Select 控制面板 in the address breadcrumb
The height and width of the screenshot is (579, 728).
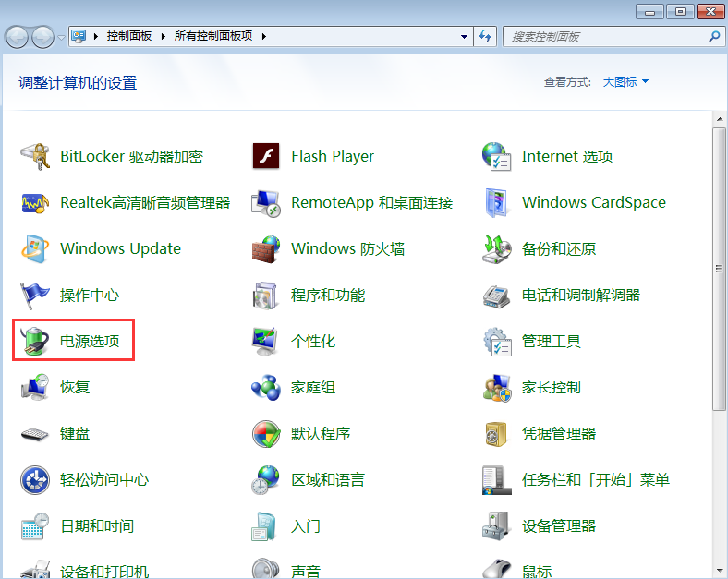[129, 36]
